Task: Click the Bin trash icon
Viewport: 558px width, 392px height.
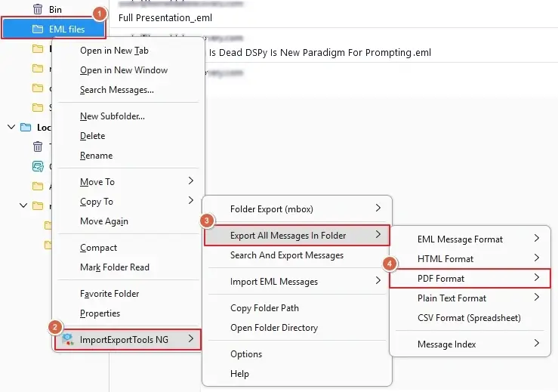Action: (37, 9)
